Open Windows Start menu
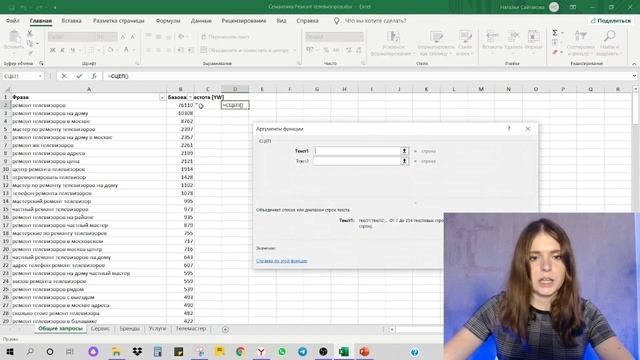 point(9,351)
